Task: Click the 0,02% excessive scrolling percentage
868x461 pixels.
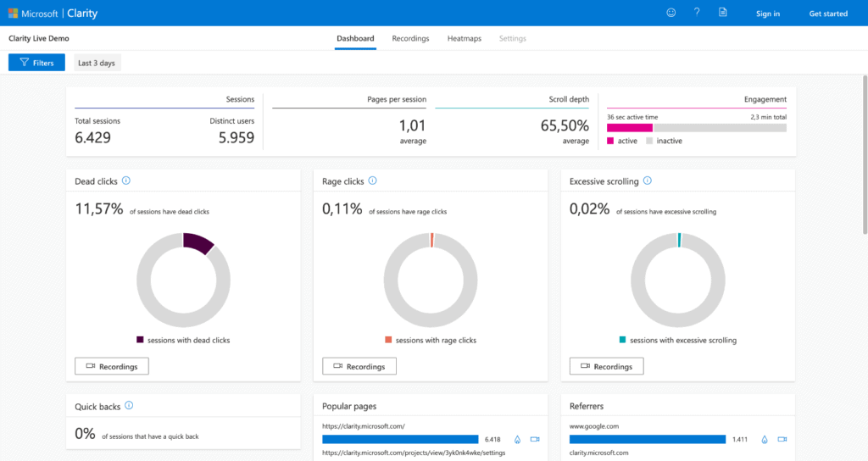Action: [x=590, y=208]
